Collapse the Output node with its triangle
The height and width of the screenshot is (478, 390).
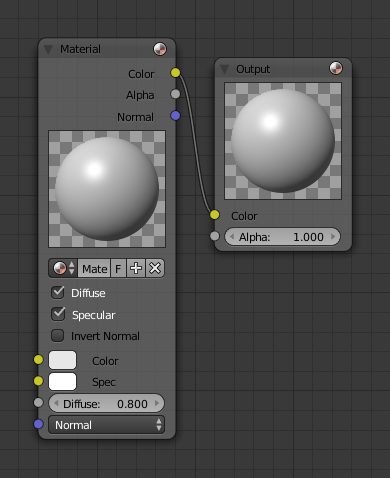(225, 69)
